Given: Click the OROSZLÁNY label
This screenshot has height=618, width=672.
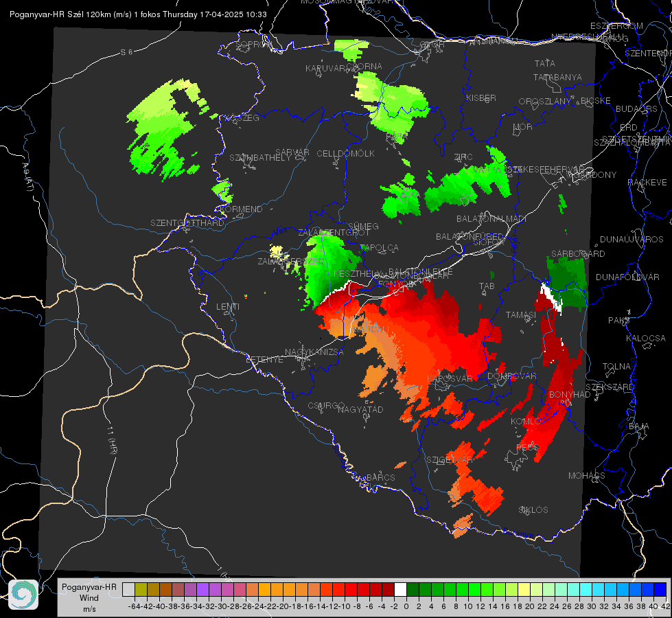Looking at the screenshot, I should point(545,102).
